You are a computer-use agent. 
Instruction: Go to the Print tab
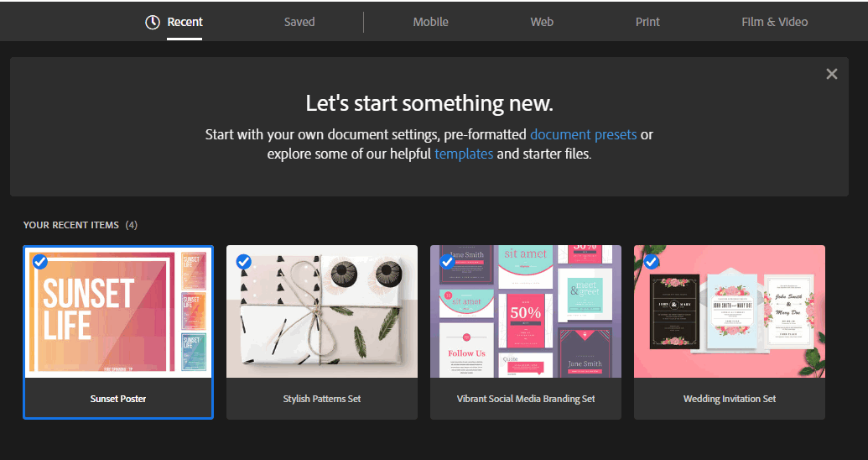(647, 22)
